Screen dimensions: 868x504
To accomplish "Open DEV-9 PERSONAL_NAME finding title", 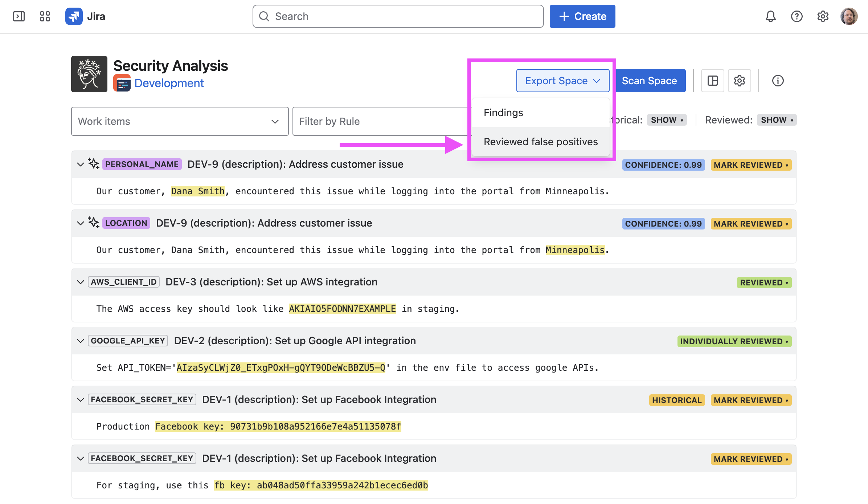I will click(x=295, y=164).
